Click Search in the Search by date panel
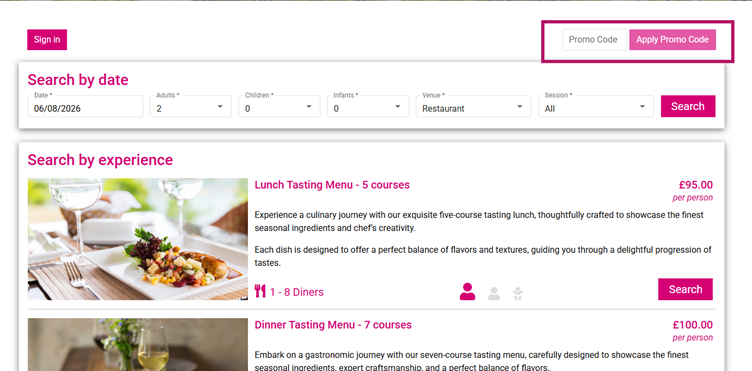 point(688,106)
